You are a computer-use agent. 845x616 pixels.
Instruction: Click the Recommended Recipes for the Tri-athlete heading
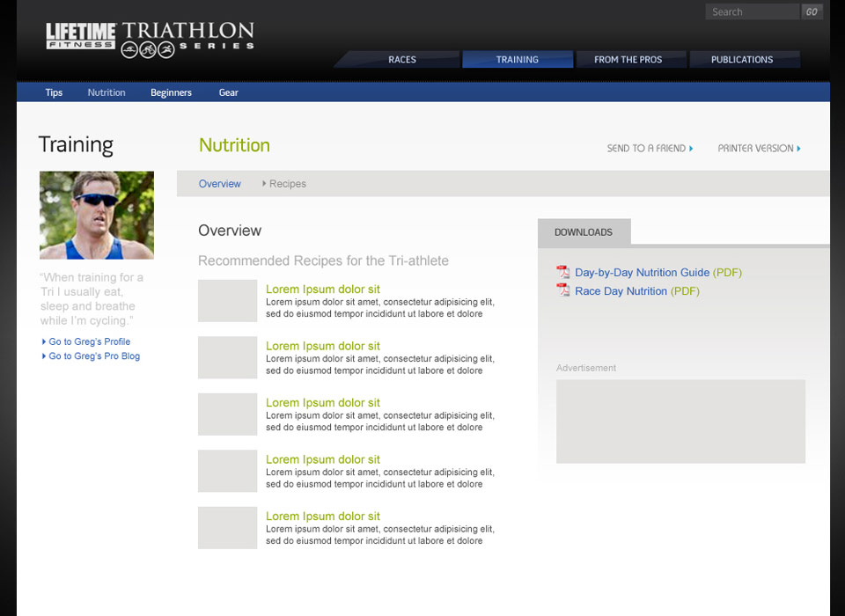coord(323,260)
